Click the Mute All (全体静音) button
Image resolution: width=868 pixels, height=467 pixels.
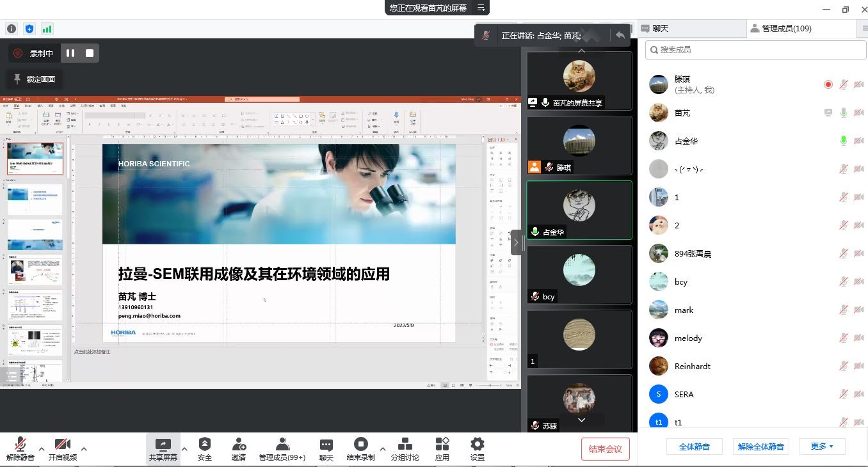[x=694, y=447]
